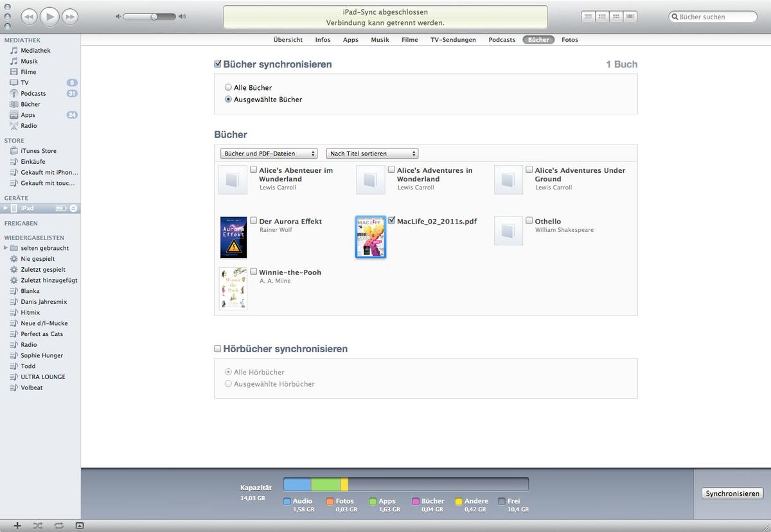Open Podcasts in sidebar
Screen dimensions: 771x532
[33, 94]
